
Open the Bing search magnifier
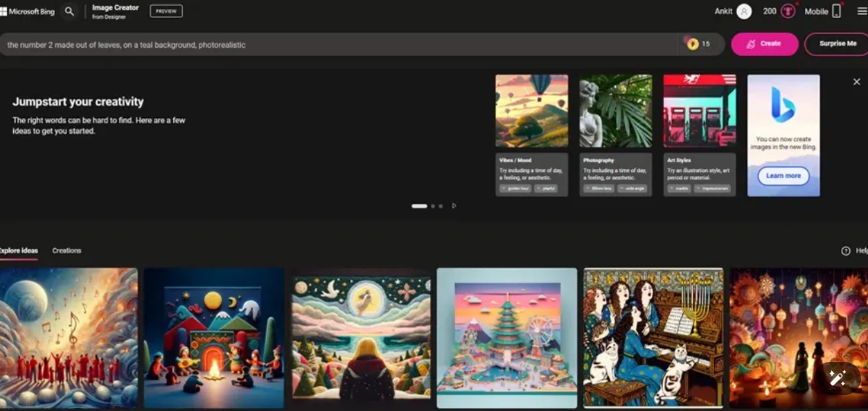tap(69, 11)
